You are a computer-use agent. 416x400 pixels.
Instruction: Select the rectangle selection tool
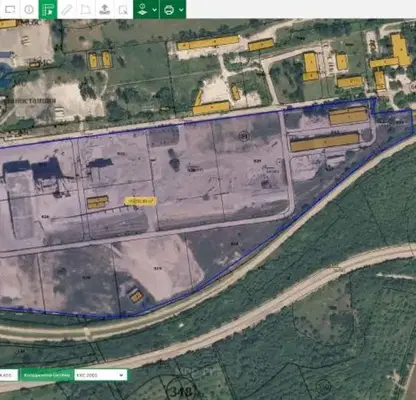click(10, 9)
